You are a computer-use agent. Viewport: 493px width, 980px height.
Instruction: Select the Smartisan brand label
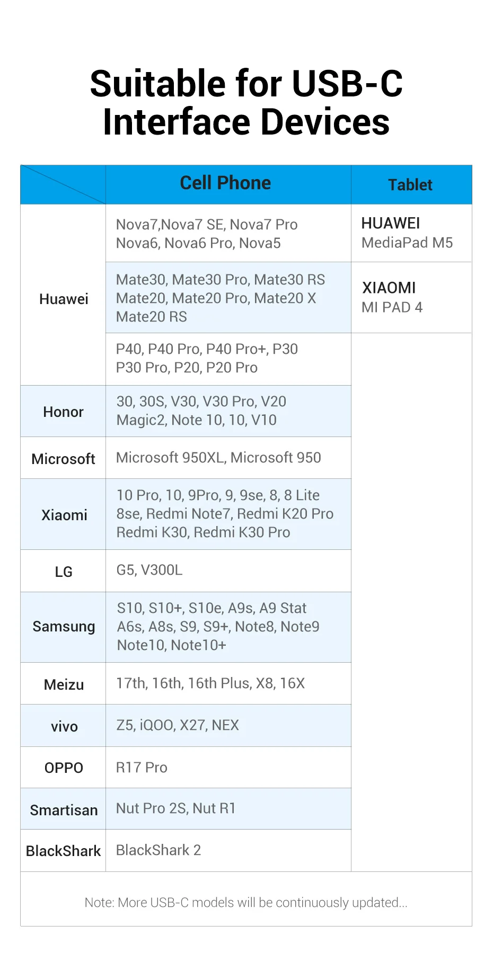point(64,810)
